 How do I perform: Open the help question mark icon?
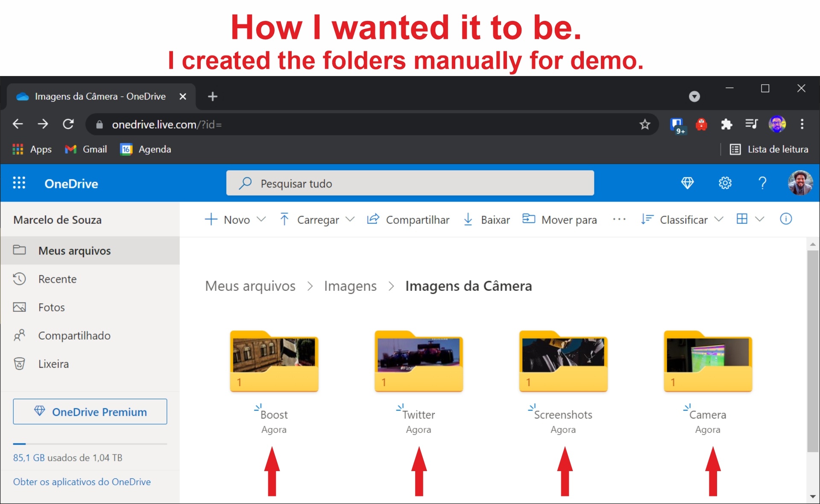[x=762, y=183]
